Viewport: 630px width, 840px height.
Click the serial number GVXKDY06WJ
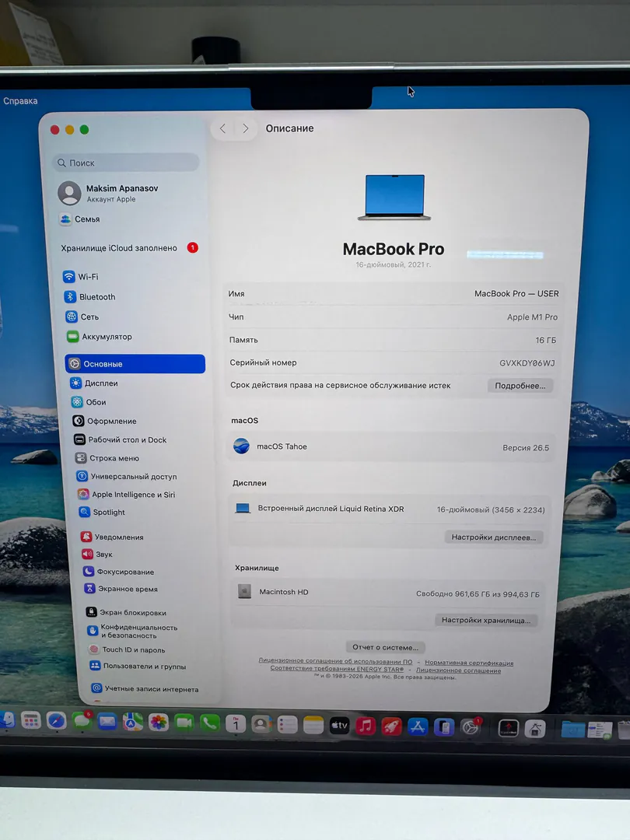pyautogui.click(x=527, y=363)
